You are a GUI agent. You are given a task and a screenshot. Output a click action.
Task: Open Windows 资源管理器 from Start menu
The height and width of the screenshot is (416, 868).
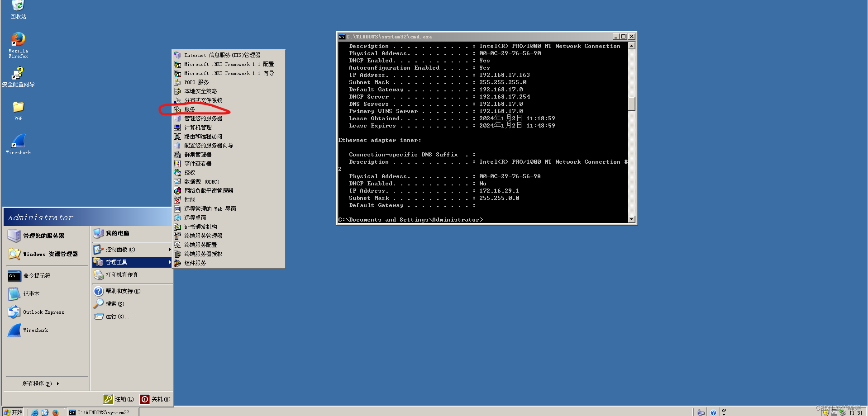point(47,254)
